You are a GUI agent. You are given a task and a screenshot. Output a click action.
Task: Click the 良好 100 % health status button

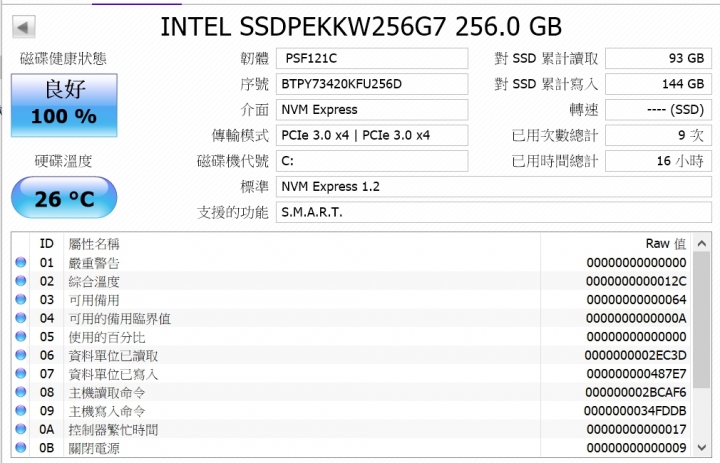point(64,105)
